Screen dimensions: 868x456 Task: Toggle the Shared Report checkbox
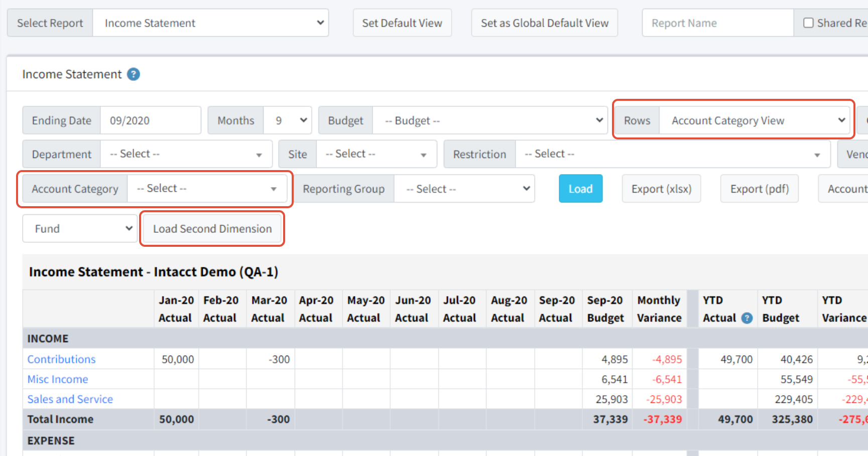[x=808, y=23]
